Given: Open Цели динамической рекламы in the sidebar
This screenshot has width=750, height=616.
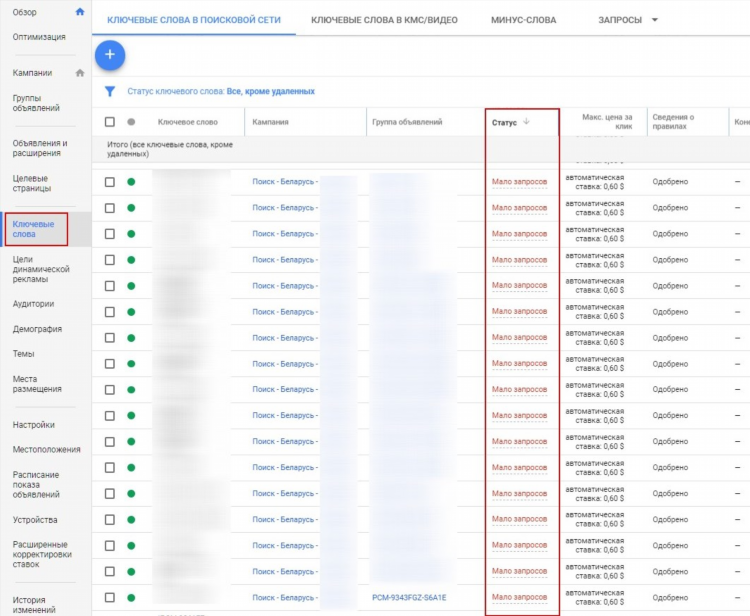Looking at the screenshot, I should click(x=41, y=269).
